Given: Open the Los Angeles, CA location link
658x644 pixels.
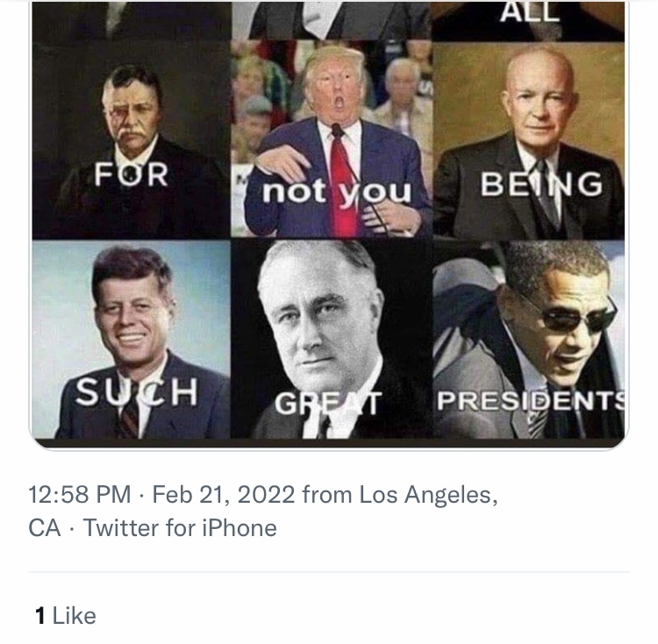Looking at the screenshot, I should pos(262,511).
